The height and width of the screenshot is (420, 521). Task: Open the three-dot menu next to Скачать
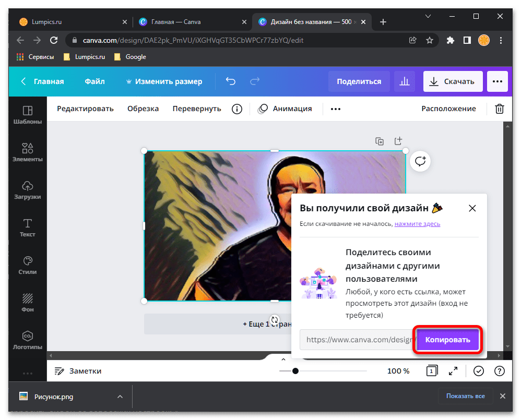(497, 81)
